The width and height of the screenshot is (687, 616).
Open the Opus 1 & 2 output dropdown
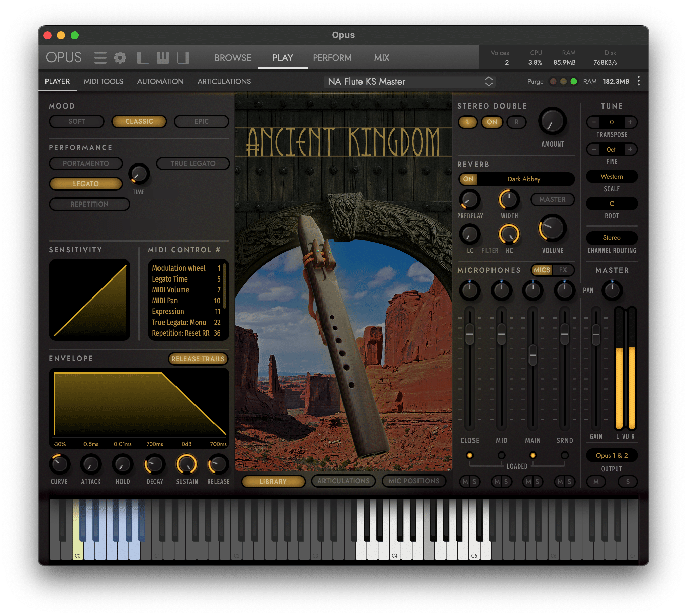coord(612,456)
